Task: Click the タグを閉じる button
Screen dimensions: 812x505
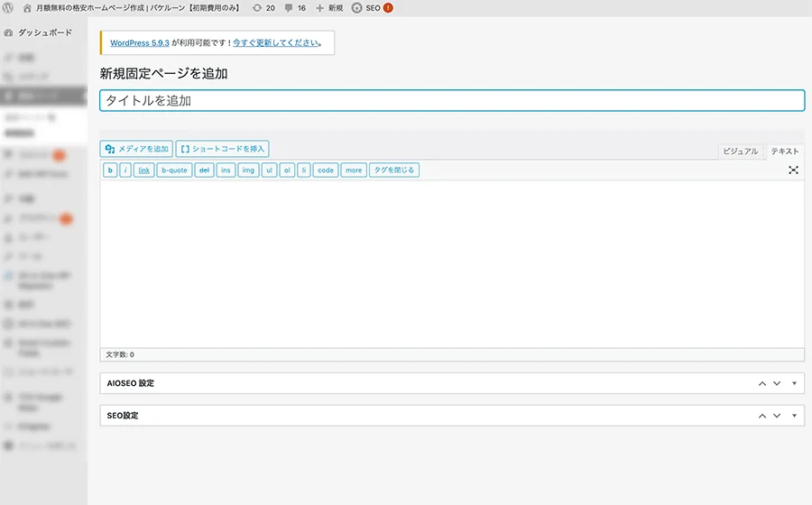Action: [394, 170]
